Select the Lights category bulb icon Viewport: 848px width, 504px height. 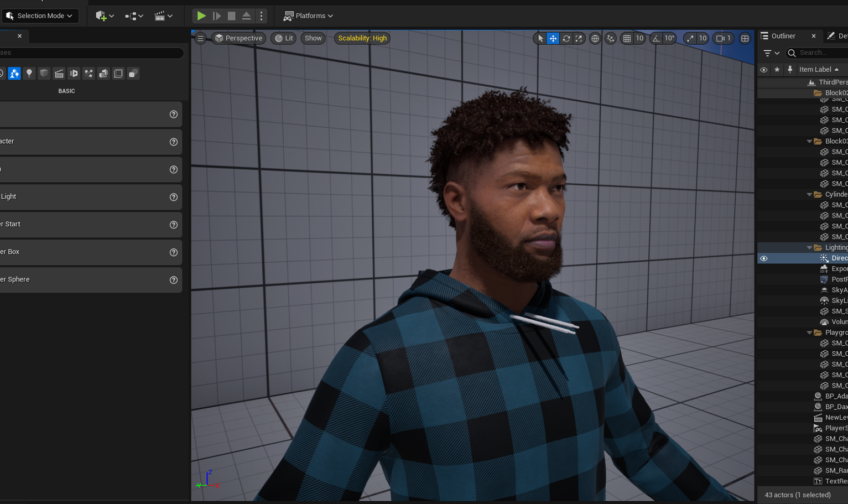pos(29,74)
